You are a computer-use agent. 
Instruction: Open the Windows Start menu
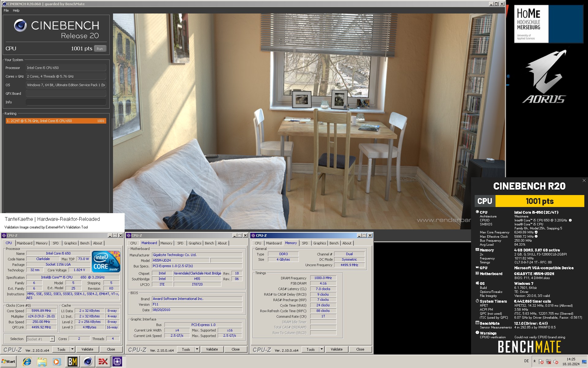click(9, 362)
